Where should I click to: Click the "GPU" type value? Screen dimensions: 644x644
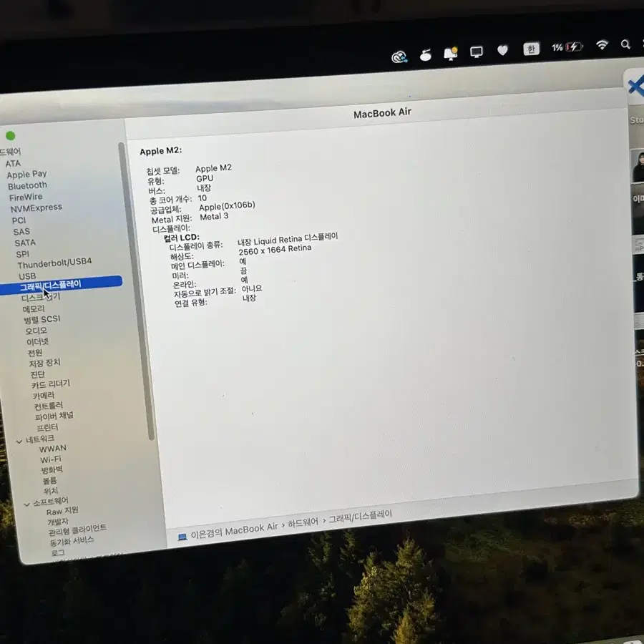(205, 179)
